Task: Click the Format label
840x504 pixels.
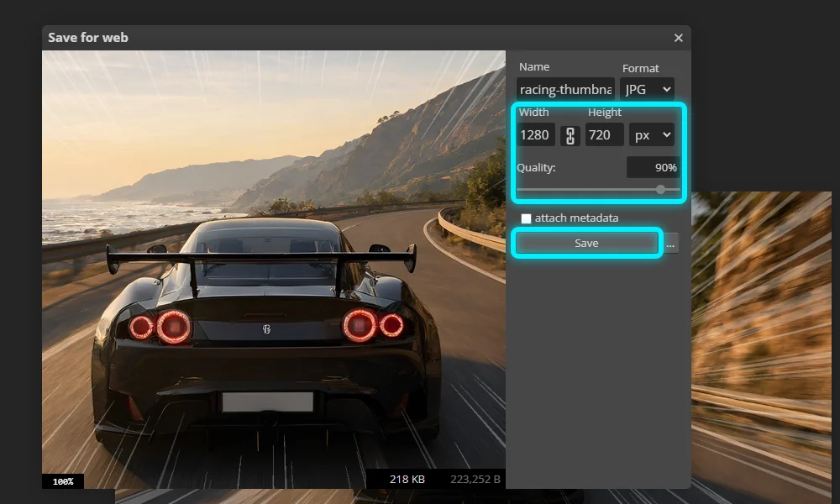Action: (640, 69)
